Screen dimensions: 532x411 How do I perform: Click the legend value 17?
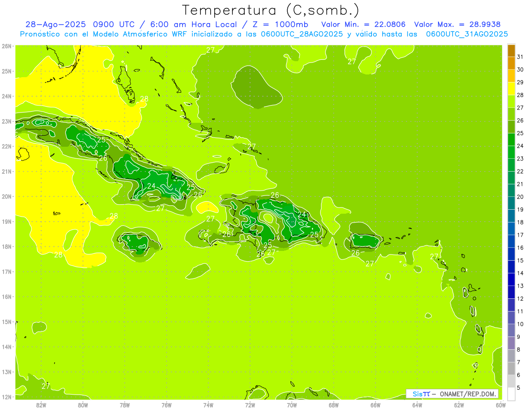(x=520, y=235)
